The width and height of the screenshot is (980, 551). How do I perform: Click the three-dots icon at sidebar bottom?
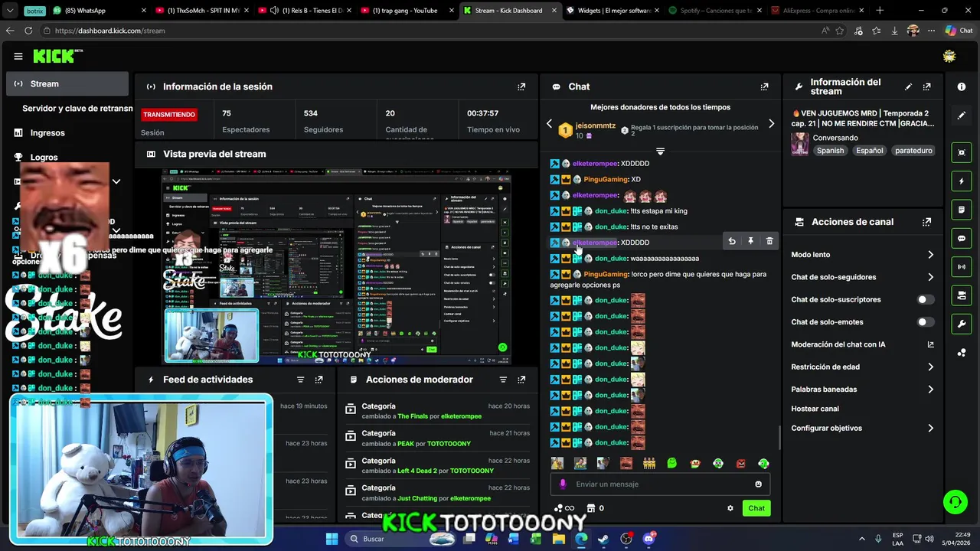962,352
